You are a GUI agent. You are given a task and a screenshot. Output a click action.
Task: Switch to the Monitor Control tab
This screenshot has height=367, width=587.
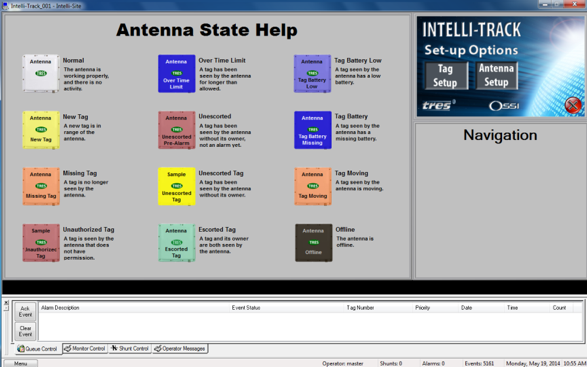point(85,348)
